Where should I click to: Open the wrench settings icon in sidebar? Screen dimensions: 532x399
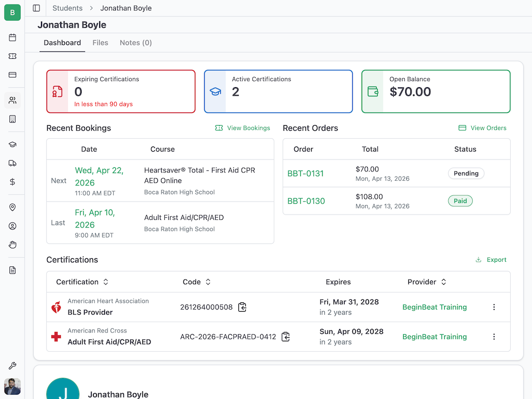(x=12, y=366)
